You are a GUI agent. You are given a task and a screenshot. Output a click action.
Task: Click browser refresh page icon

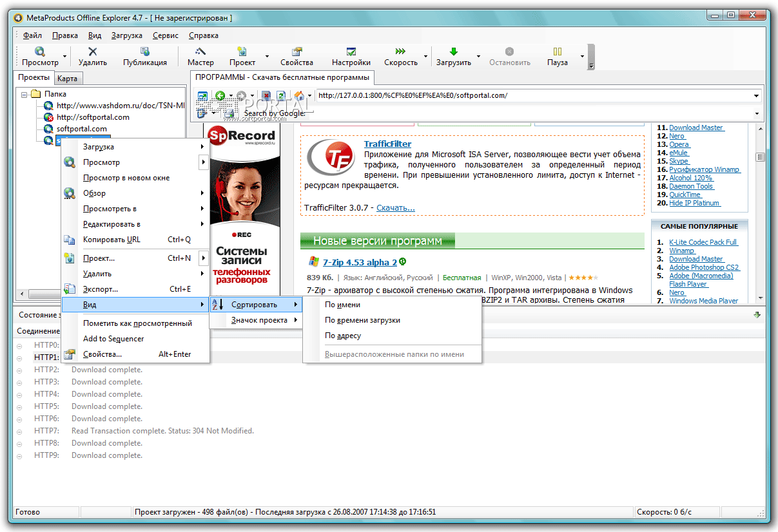click(281, 96)
